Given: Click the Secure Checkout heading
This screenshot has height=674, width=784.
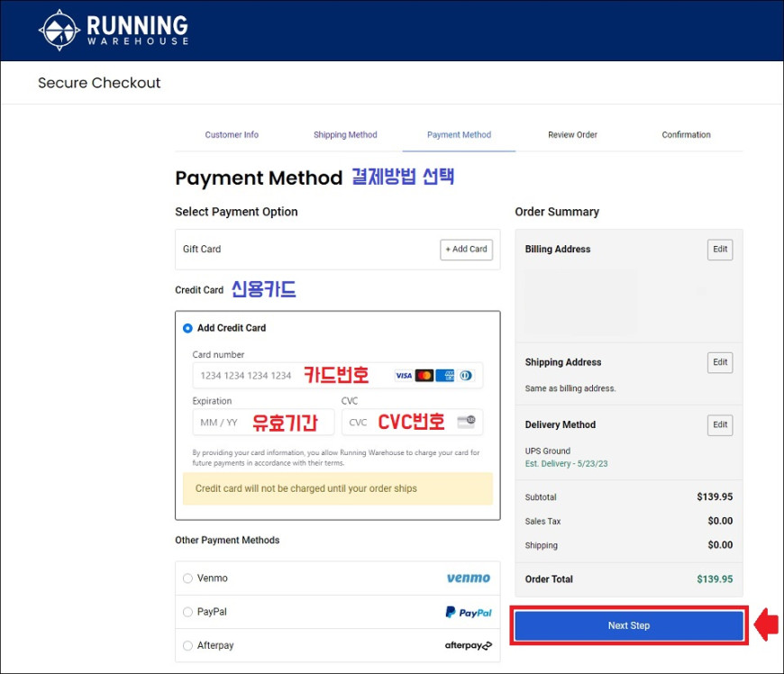Looking at the screenshot, I should tap(99, 83).
